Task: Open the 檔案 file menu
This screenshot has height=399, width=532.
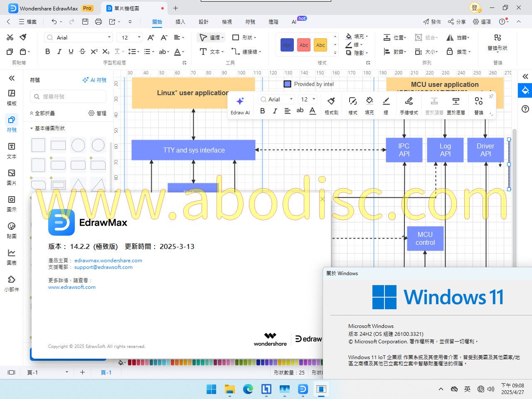Action: click(28, 22)
